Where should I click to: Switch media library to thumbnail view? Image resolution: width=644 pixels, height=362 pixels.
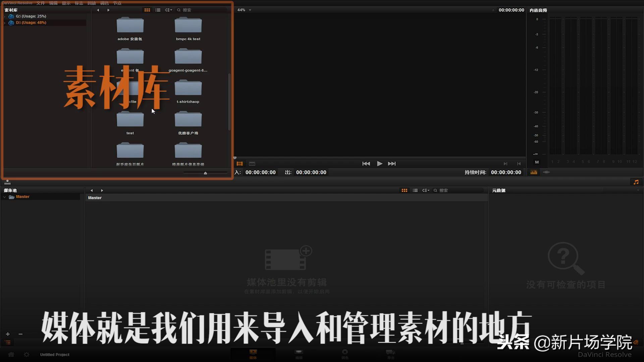(x=147, y=10)
